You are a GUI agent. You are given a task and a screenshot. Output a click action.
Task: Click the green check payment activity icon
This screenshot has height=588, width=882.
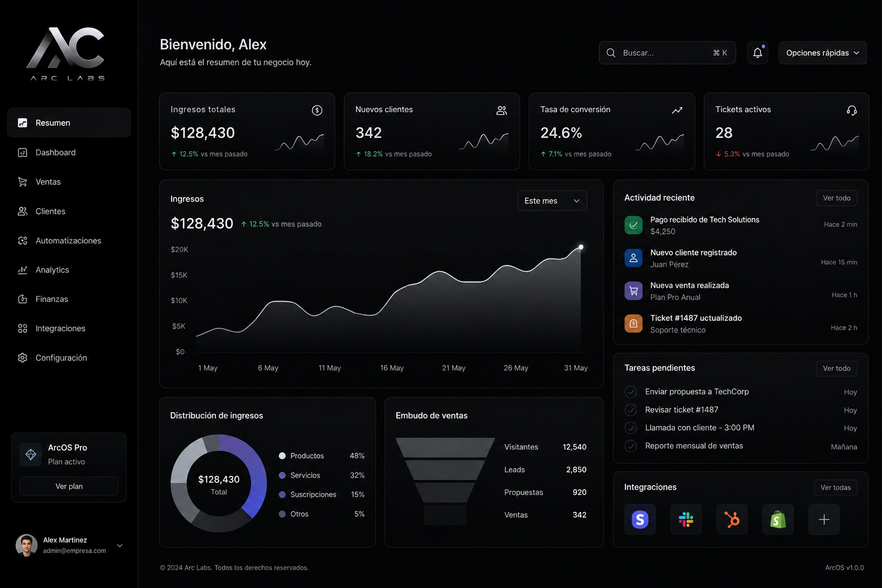pyautogui.click(x=633, y=225)
